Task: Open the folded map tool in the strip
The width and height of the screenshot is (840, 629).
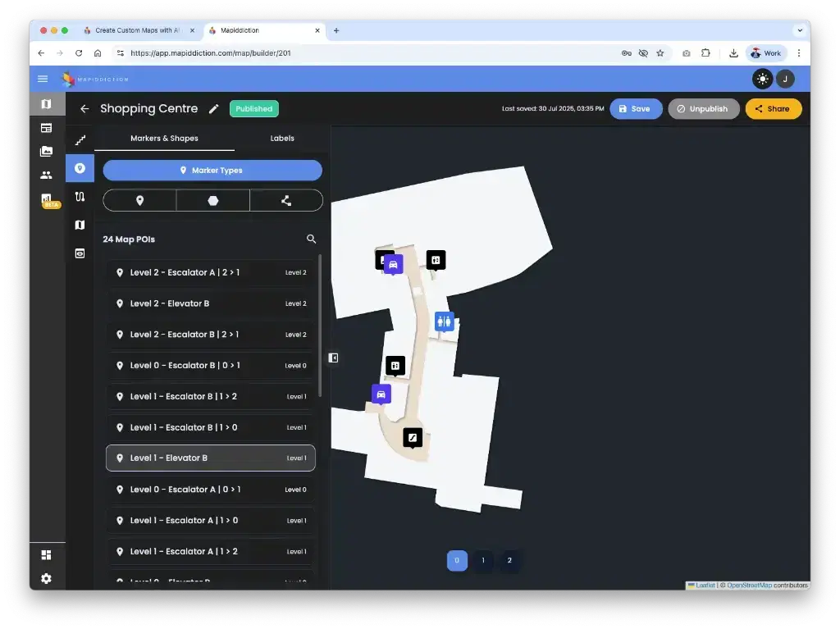Action: click(x=80, y=225)
